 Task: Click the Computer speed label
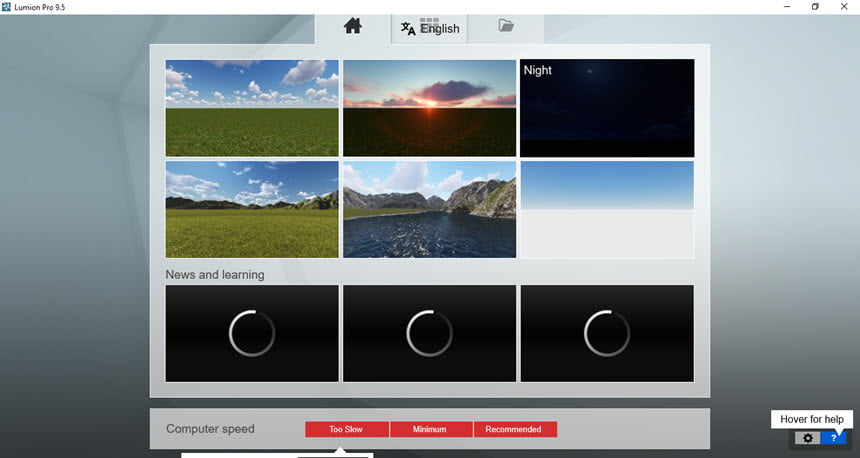tap(210, 429)
